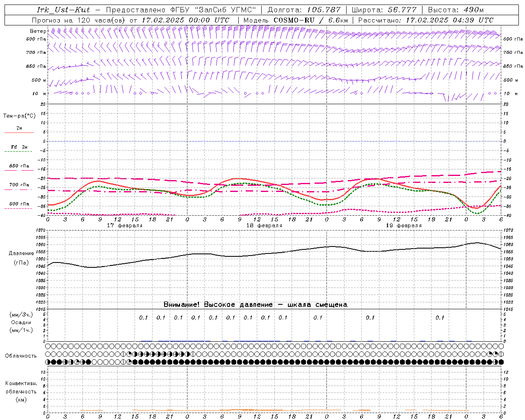Click the 850 гПа temperature legend entry
The image size is (525, 420).
19,166
